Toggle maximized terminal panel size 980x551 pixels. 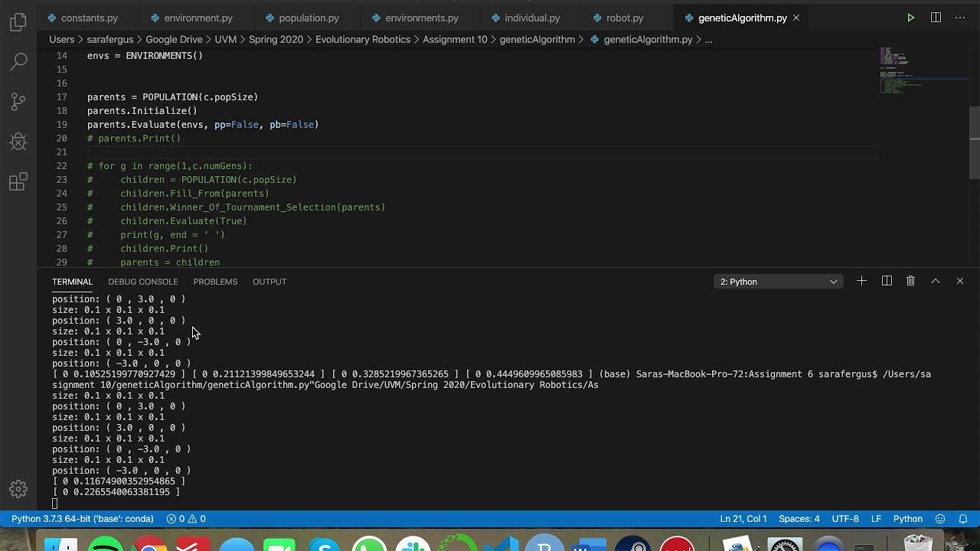point(935,282)
